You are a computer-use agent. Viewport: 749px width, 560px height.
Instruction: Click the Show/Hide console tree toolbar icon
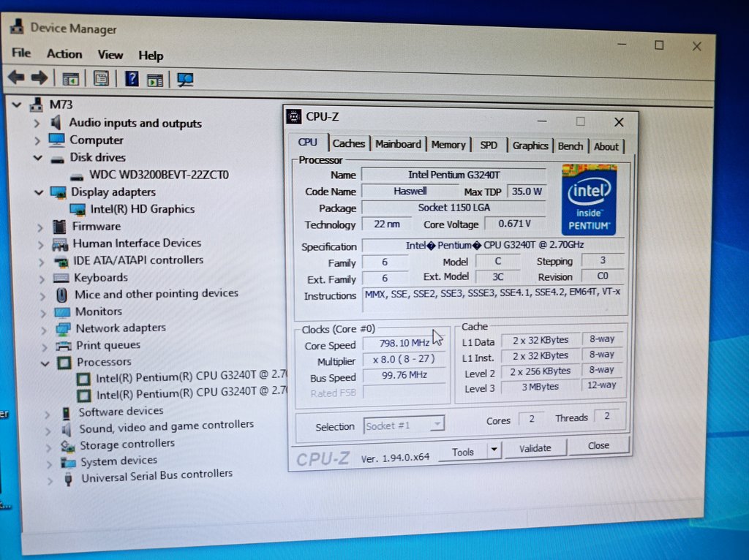(71, 79)
